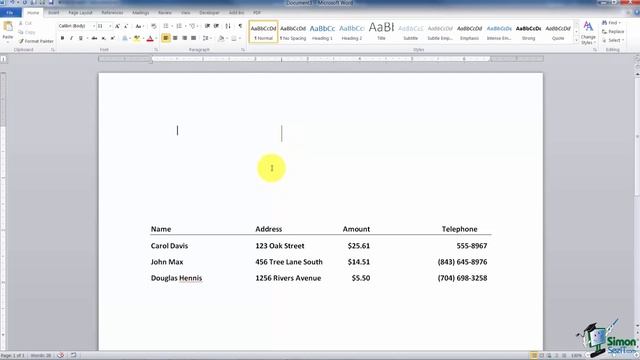
Task: Select Center alignment
Action: tap(175, 38)
